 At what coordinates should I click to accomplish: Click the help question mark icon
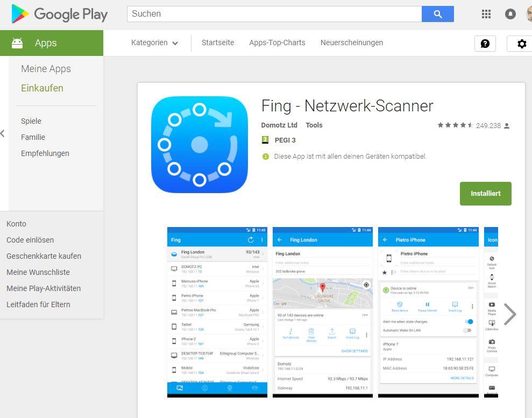point(485,44)
